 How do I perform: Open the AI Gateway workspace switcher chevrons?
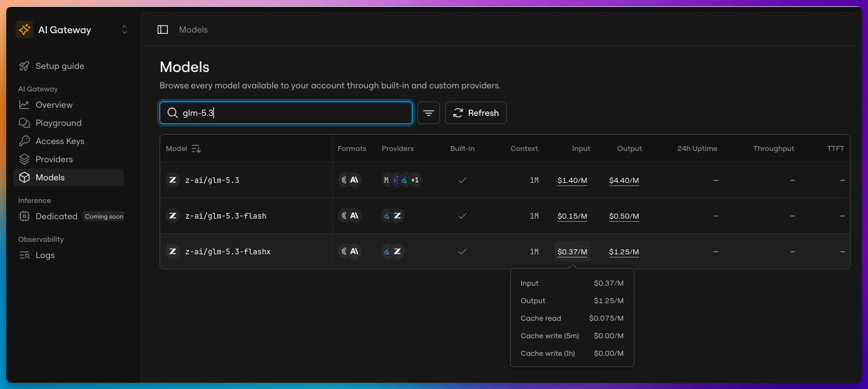point(125,29)
